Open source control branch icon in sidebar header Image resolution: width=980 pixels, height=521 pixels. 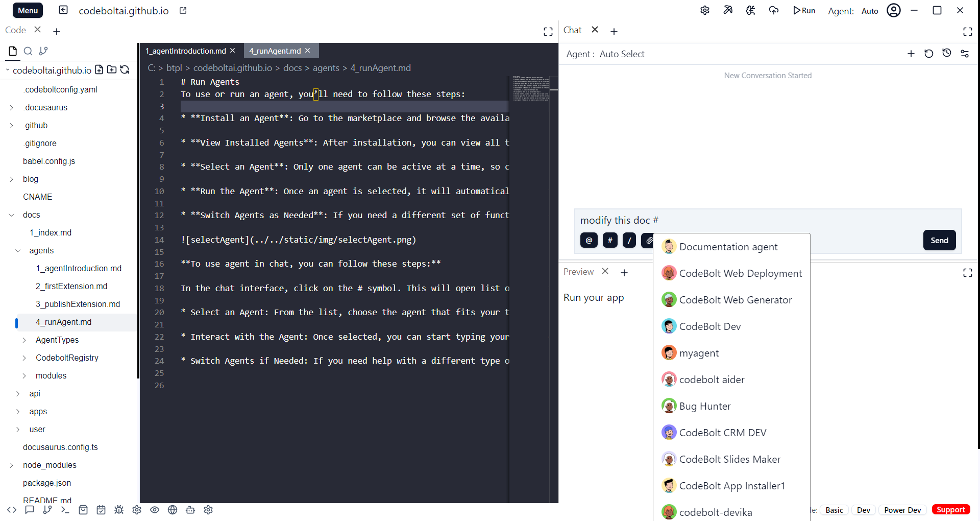(x=43, y=51)
